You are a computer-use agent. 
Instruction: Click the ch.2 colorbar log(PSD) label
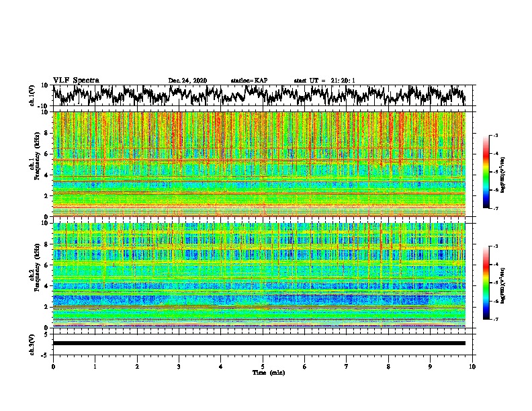503,285
